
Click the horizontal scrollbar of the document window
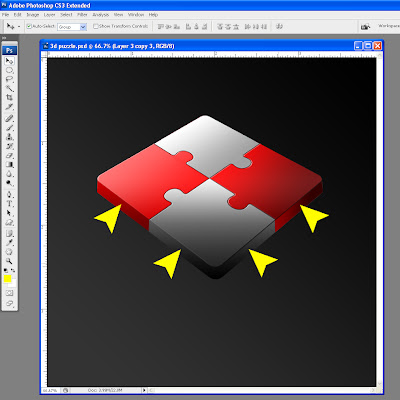coord(262,390)
